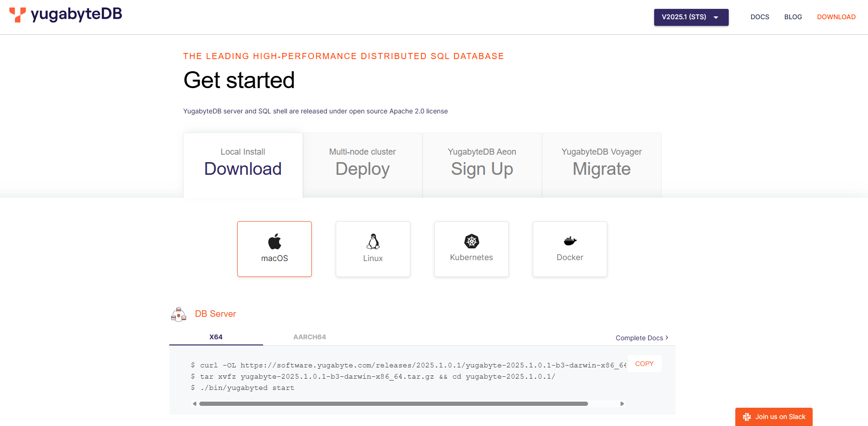This screenshot has height=426, width=868.
Task: Open the V2025.1 (STS) version dropdown
Action: coord(691,17)
